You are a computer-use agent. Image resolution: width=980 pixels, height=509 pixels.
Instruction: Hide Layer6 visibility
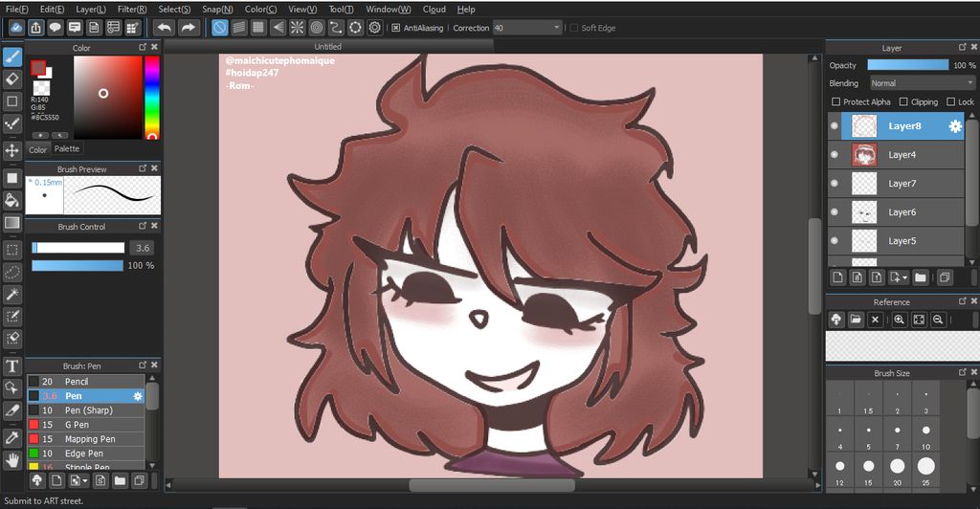(835, 212)
